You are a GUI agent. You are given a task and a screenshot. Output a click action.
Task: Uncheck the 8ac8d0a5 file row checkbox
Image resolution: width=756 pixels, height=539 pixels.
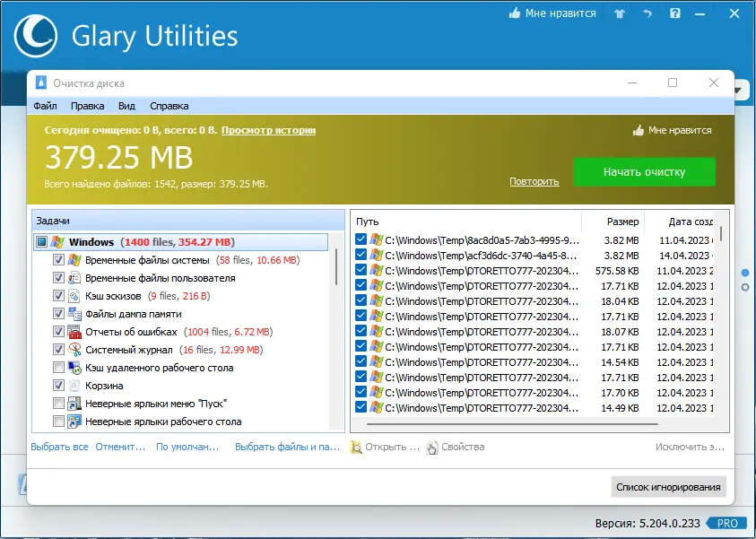pos(361,239)
